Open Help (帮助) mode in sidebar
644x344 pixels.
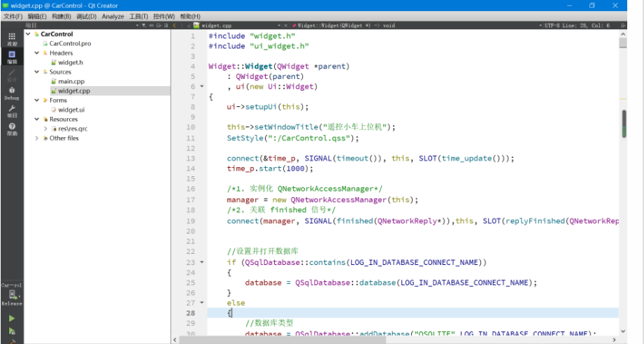click(x=12, y=129)
